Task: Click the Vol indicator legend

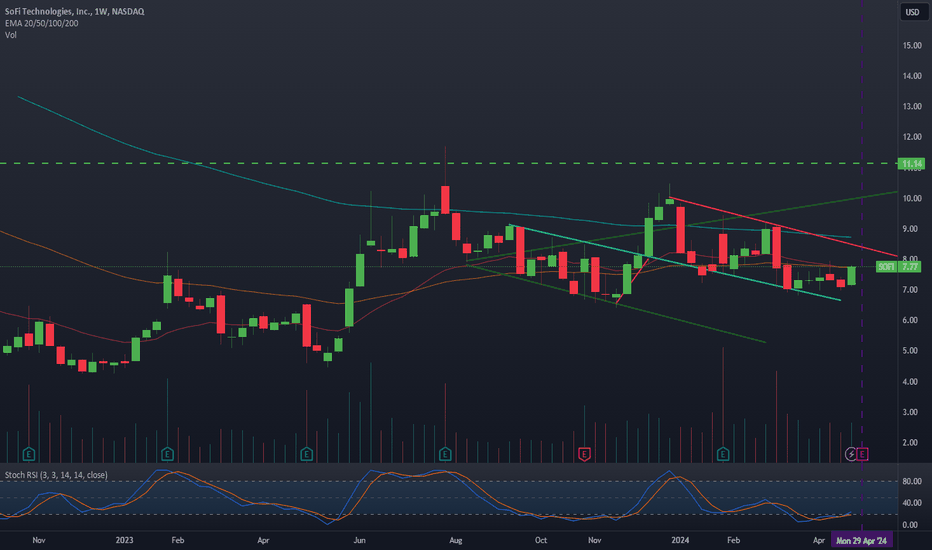Action: click(x=11, y=35)
